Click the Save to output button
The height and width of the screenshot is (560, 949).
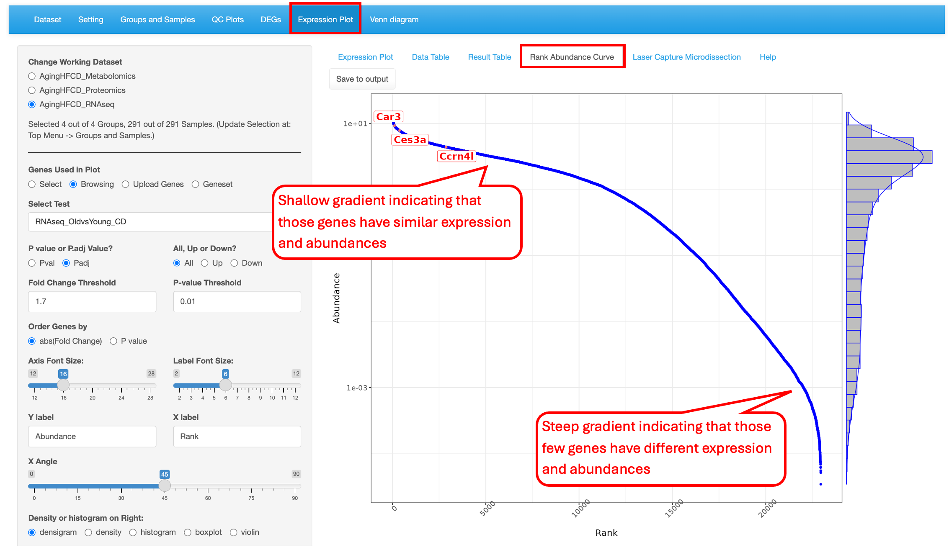pos(362,79)
